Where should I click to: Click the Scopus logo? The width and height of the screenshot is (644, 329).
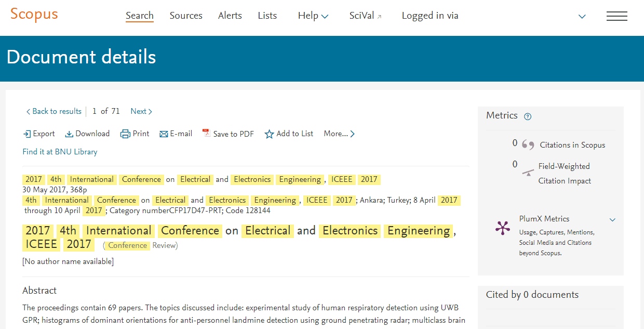point(34,14)
